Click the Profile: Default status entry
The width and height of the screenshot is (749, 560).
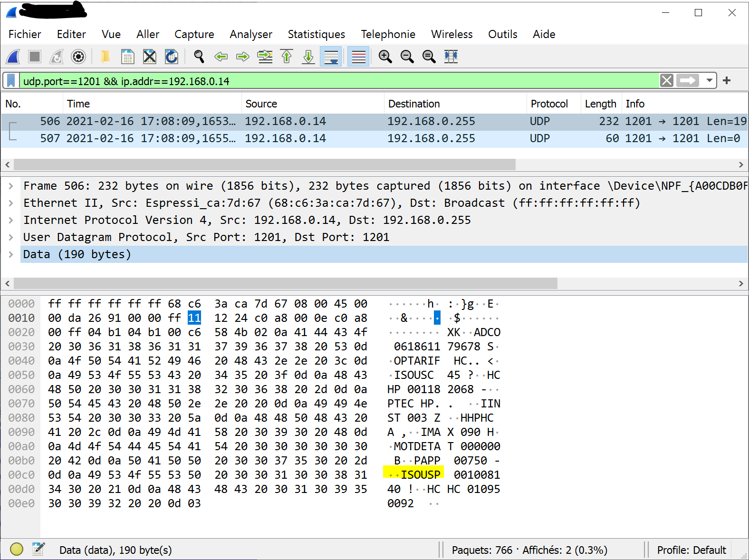point(691,550)
